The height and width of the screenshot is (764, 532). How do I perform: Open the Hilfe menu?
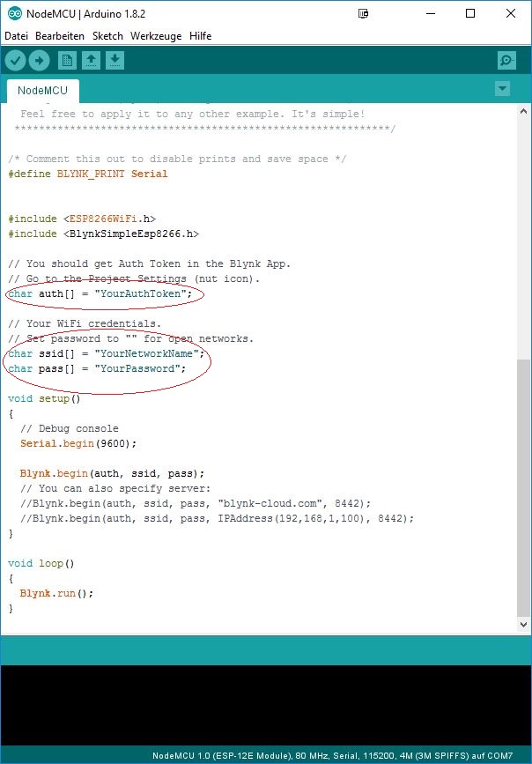click(200, 36)
